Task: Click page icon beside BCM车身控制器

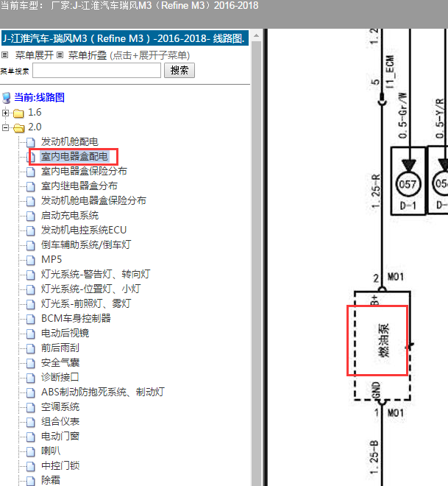Action: click(31, 319)
